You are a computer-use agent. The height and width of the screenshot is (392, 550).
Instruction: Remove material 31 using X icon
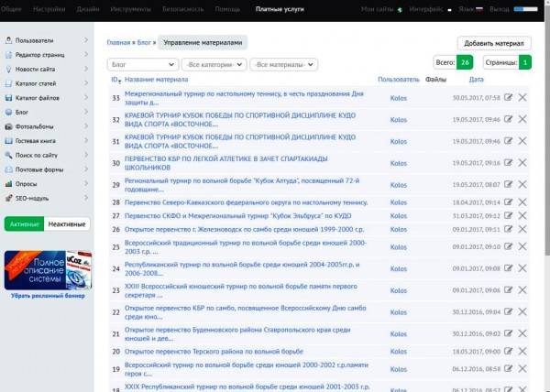coord(522,141)
